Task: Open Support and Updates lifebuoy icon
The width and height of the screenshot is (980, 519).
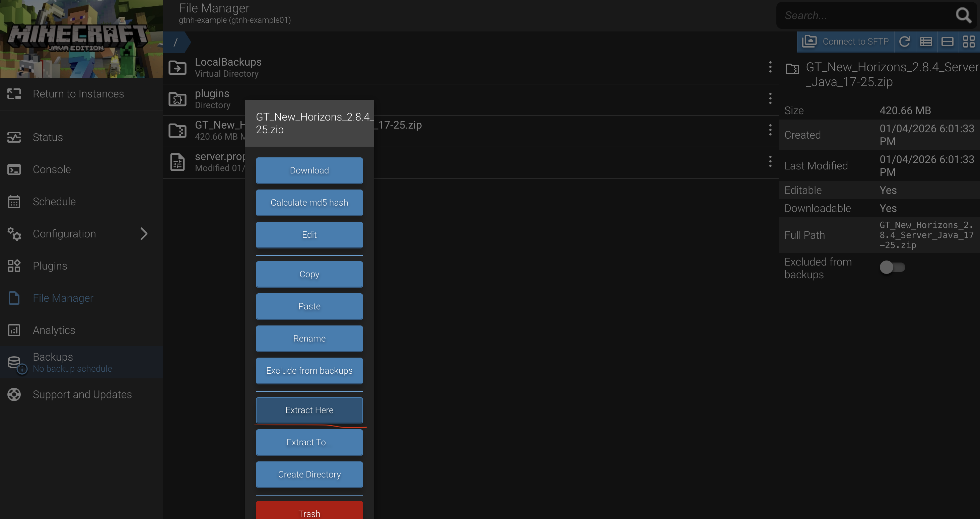Action: click(14, 394)
